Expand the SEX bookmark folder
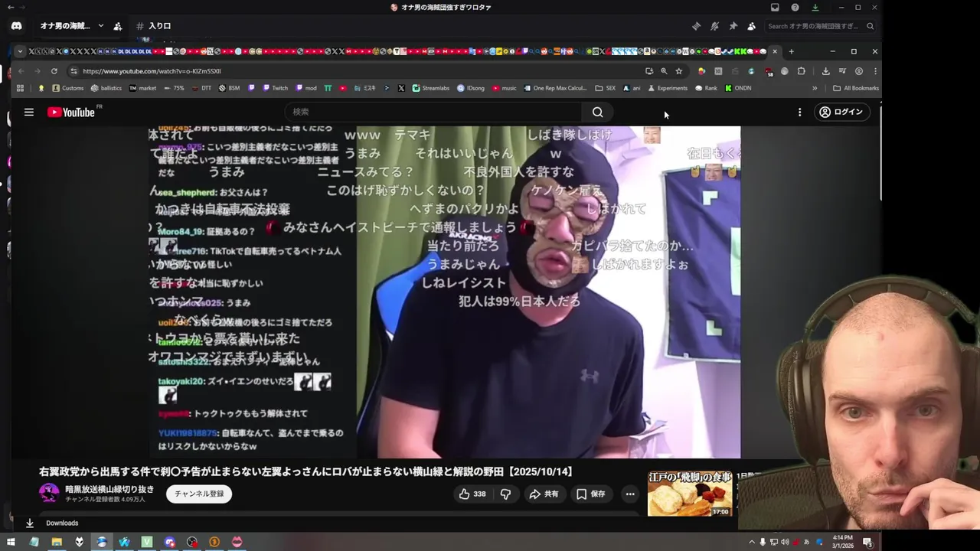The image size is (980, 551). pyautogui.click(x=605, y=88)
